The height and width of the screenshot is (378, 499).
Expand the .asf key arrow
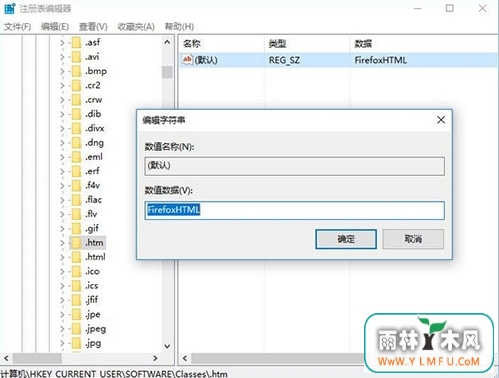(x=62, y=43)
